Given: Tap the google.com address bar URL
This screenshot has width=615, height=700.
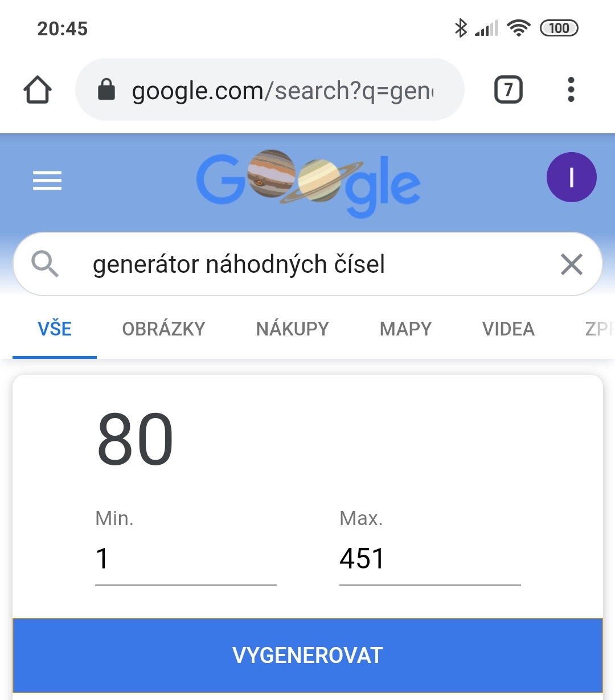Looking at the screenshot, I should 282,91.
